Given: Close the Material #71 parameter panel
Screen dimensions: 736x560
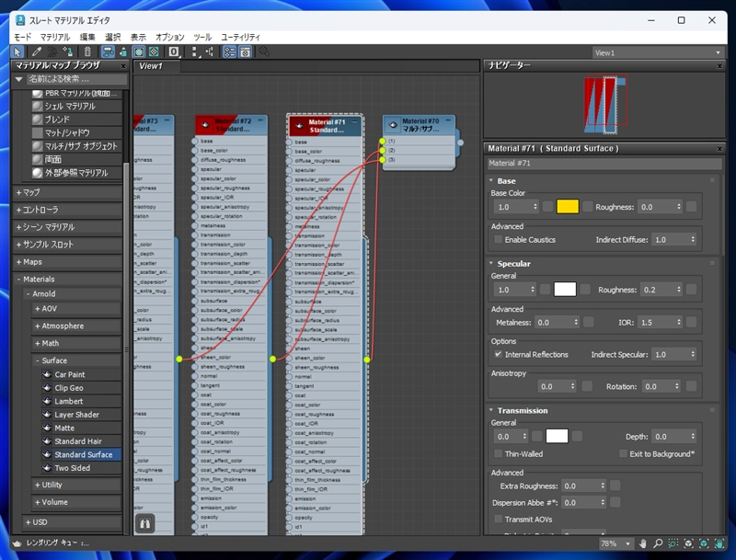Looking at the screenshot, I should 719,149.
